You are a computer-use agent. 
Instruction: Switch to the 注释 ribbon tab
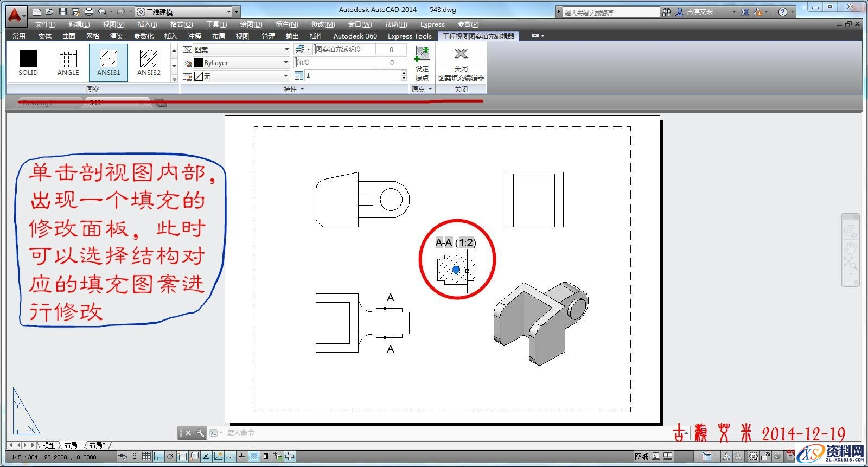point(194,36)
